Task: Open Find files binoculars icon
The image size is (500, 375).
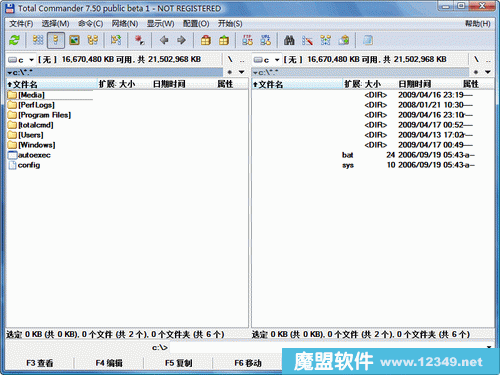Action: (289, 40)
